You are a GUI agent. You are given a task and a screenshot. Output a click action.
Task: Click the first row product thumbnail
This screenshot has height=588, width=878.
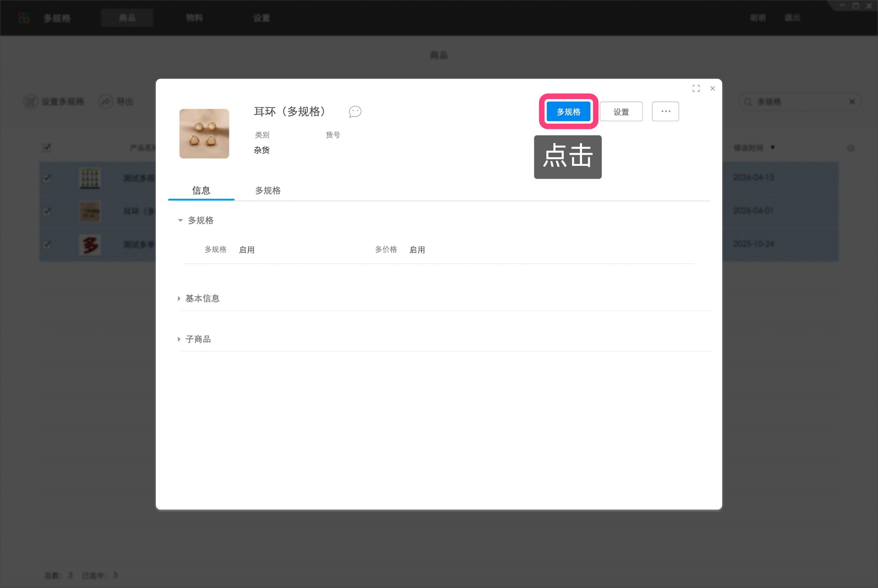click(x=90, y=178)
